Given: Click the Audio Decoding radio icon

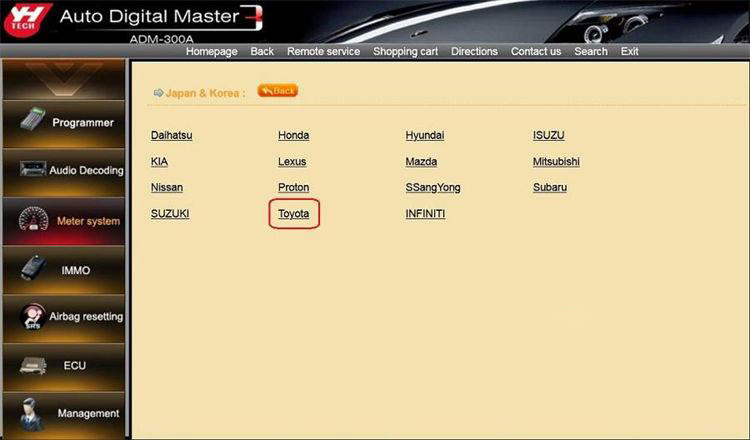Looking at the screenshot, I should pos(33,169).
